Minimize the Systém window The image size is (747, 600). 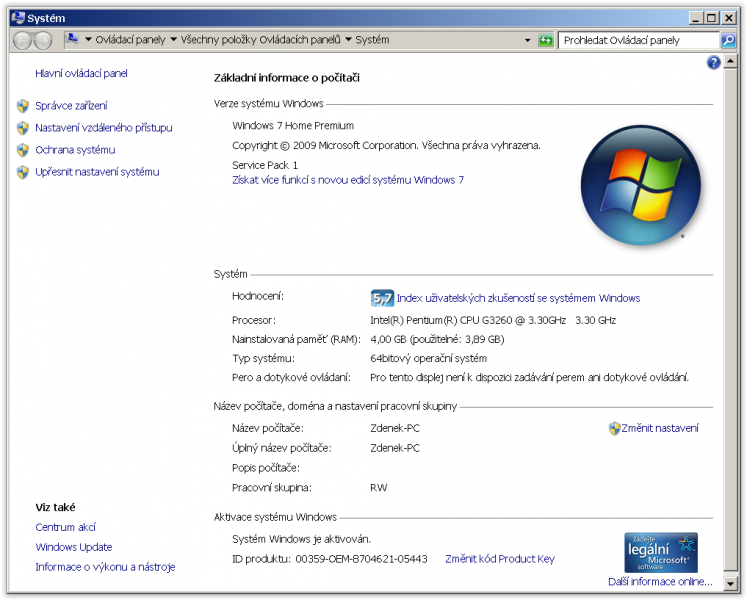696,18
